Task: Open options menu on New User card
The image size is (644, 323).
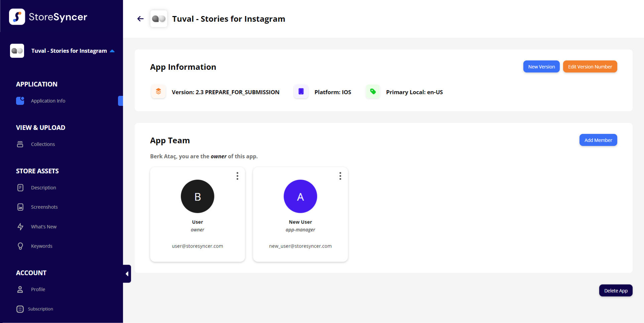Action: tap(340, 176)
